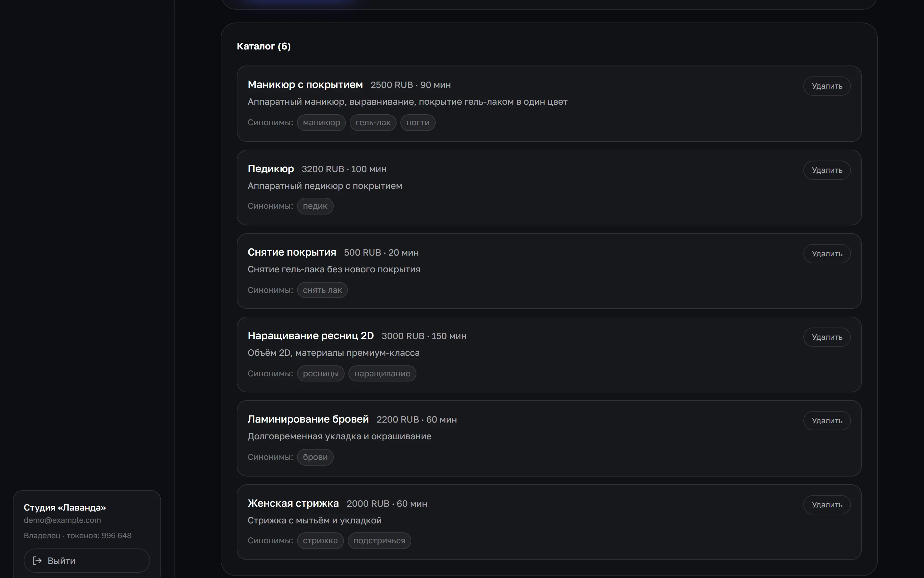
Task: Select the Педикюр service title
Action: [271, 169]
